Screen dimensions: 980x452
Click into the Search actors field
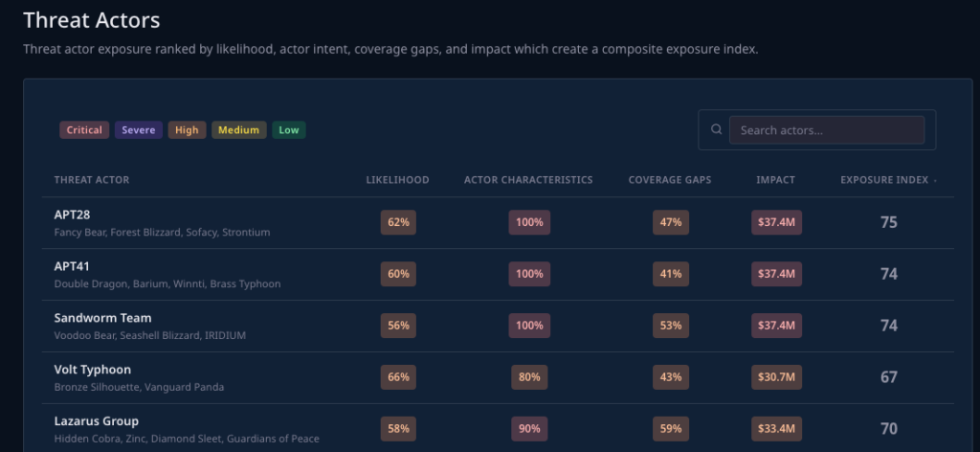[826, 130]
